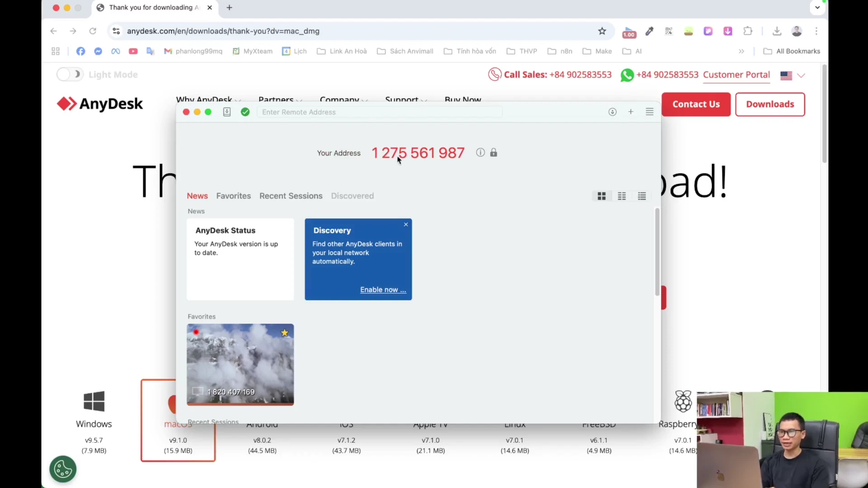Open the 1 820 407 169 favorite thumbnail
The height and width of the screenshot is (488, 868).
point(240,364)
